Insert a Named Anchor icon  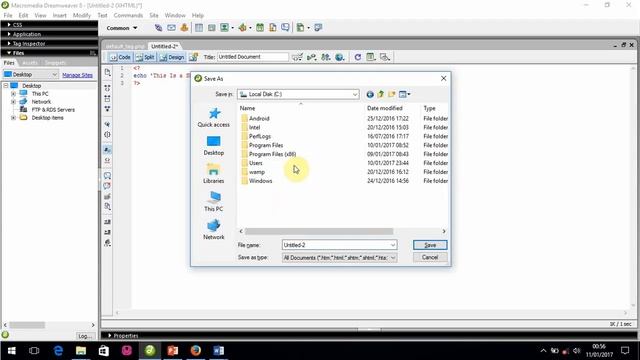184,28
